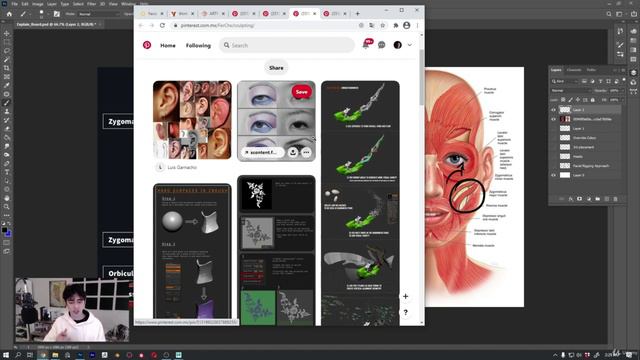
Task: Open the Pinterest help question mark
Action: [405, 312]
